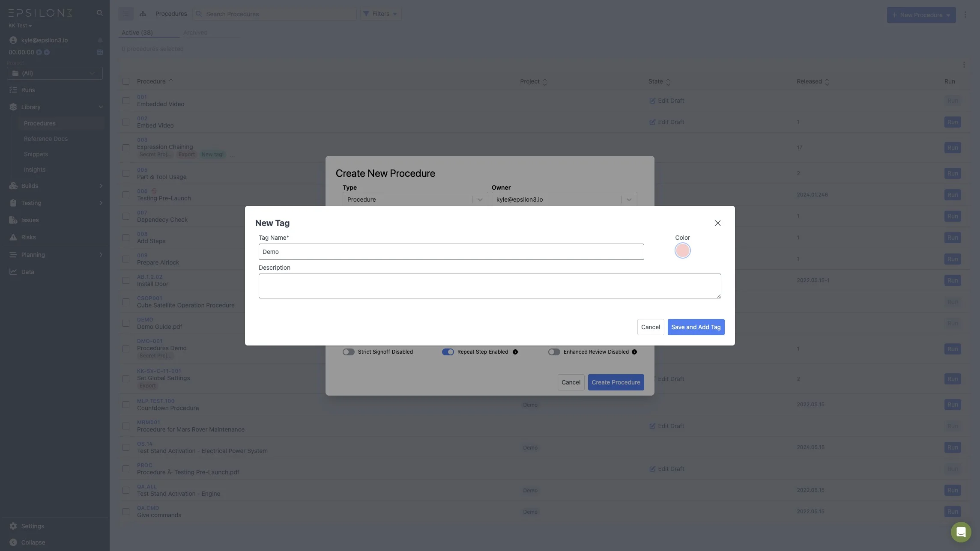Click New Procedure button
This screenshot has height=551, width=980.
(921, 15)
